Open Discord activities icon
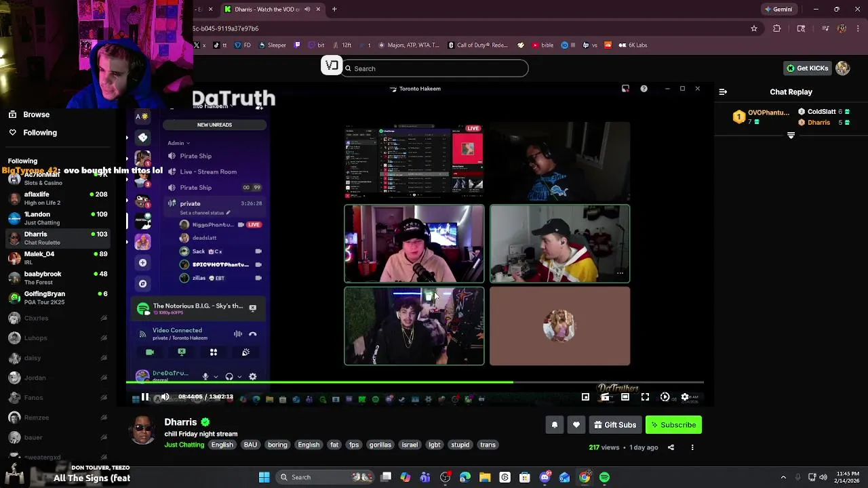Viewport: 868px width, 488px height. (214, 352)
